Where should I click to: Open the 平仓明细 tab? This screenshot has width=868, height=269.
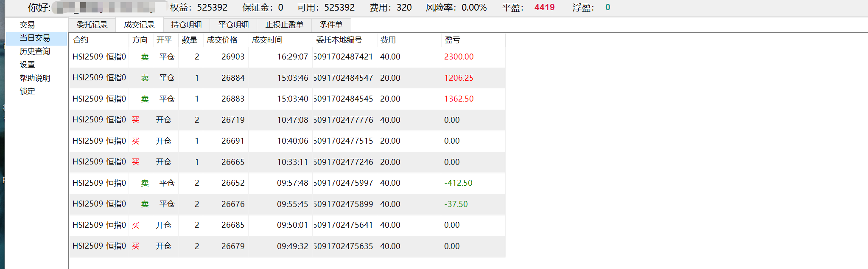point(233,25)
